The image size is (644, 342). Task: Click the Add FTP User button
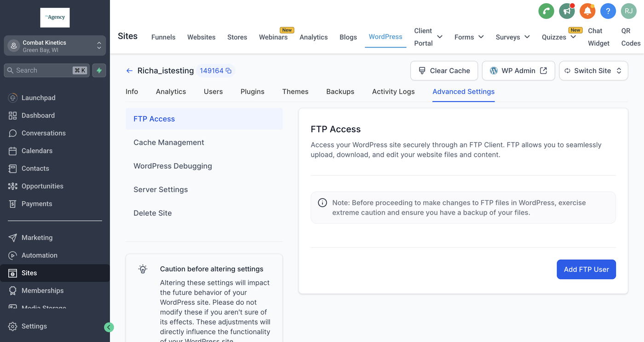click(586, 269)
